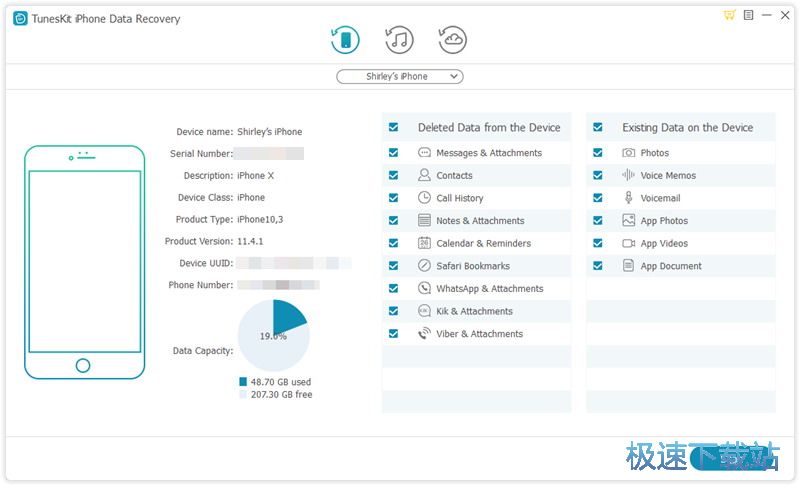The height and width of the screenshot is (486, 800).
Task: Click the Existing Data on the Device heading
Action: pyautogui.click(x=687, y=127)
